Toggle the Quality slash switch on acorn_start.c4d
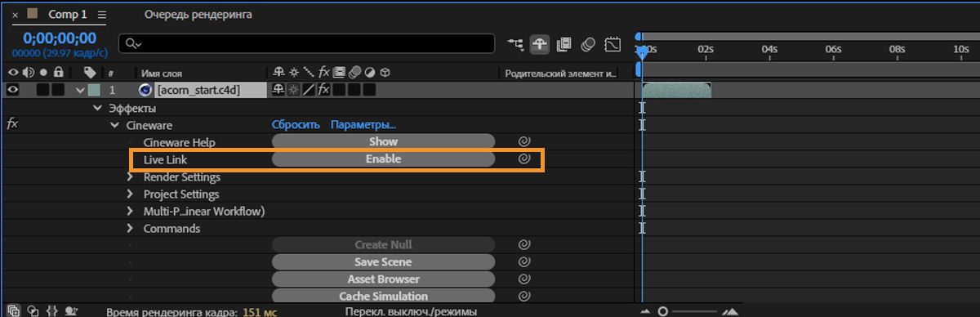This screenshot has height=317, width=980. click(x=309, y=90)
